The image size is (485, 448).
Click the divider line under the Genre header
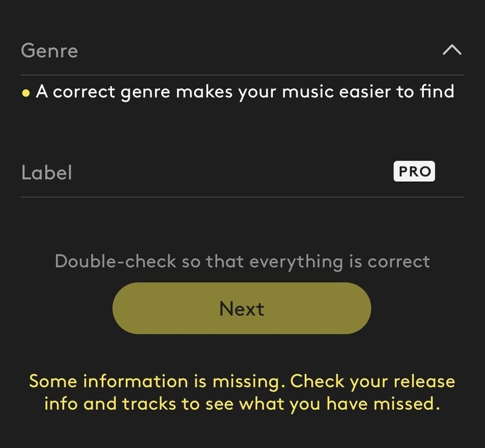(242, 75)
